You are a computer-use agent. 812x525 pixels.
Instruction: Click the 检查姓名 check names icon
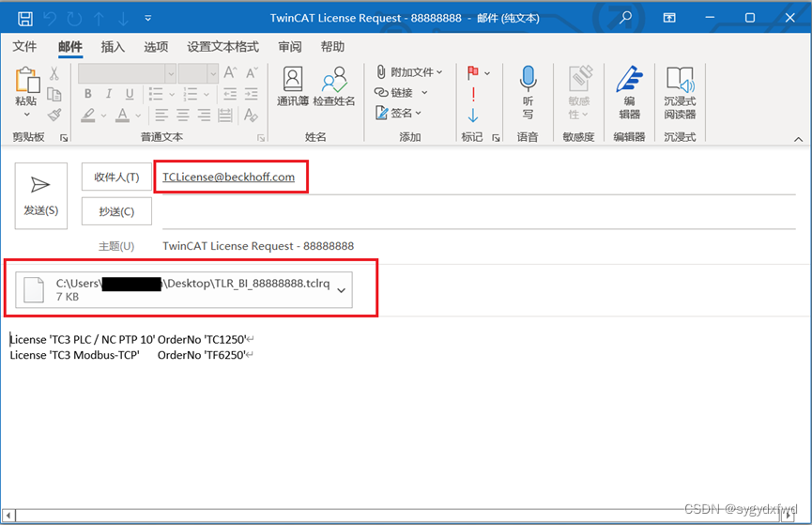click(x=334, y=86)
